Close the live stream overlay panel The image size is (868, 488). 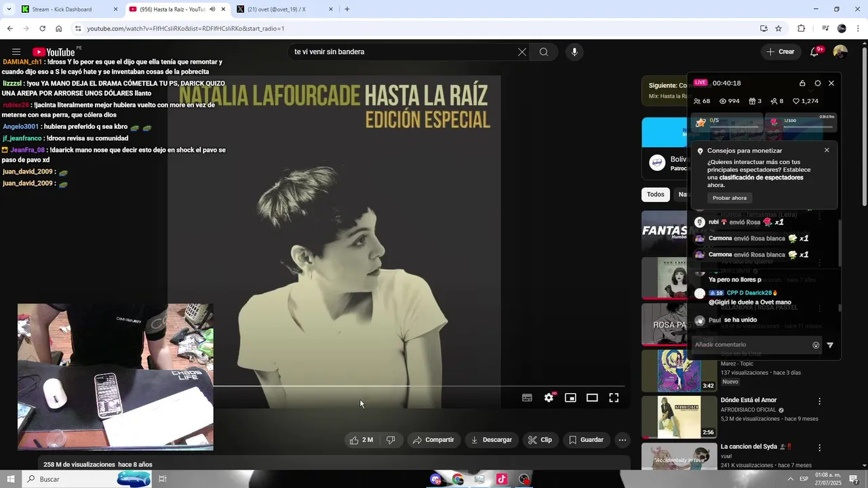coord(831,83)
